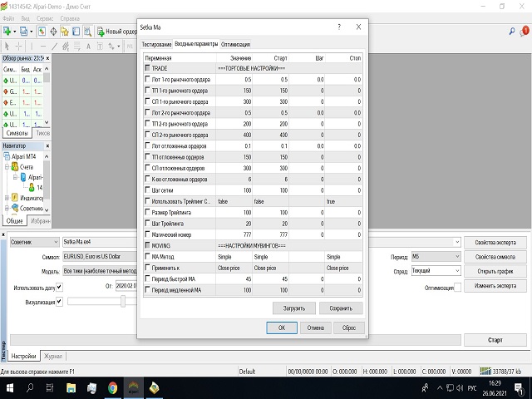
Task: Check the ТП 1-го рыночного ордера box
Action: (147, 91)
